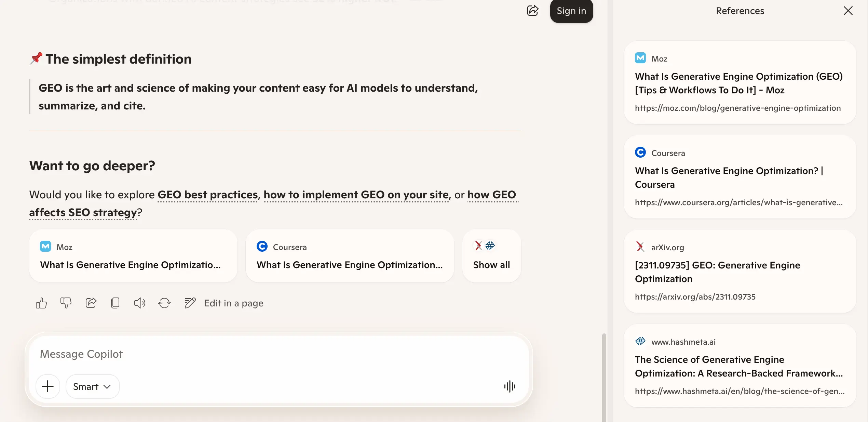
Task: Open the Moz source card below the answer
Action: click(133, 256)
